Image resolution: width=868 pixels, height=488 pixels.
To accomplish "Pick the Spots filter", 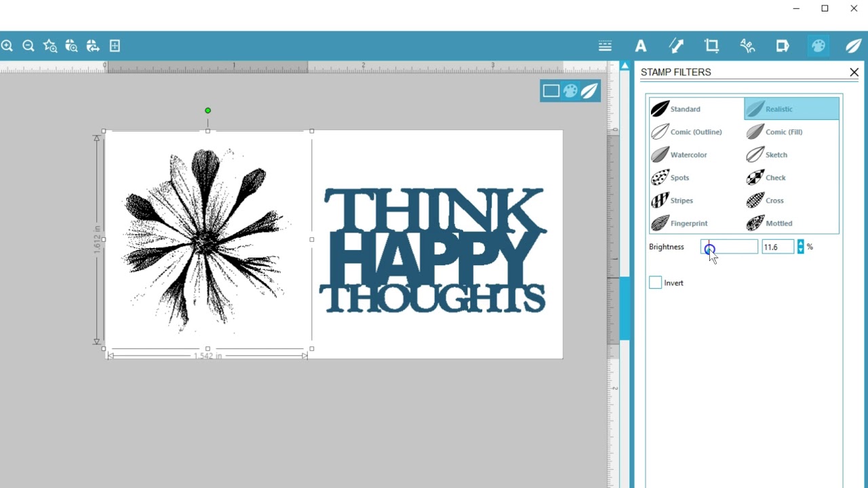I will click(696, 178).
